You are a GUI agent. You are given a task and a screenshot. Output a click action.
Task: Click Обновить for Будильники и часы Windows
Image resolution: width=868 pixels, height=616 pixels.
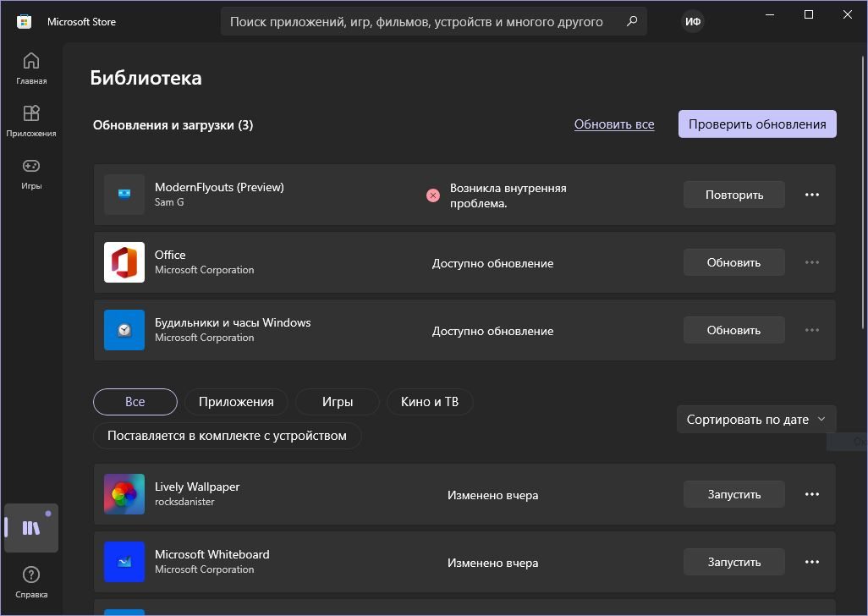coord(734,330)
